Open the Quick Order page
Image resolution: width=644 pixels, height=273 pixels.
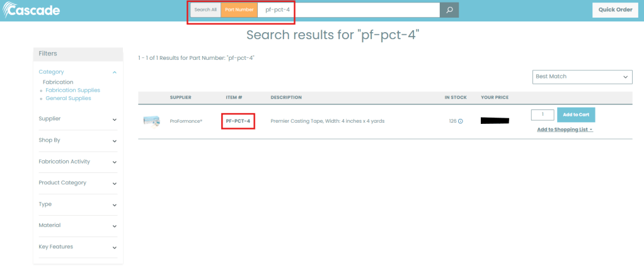[615, 10]
